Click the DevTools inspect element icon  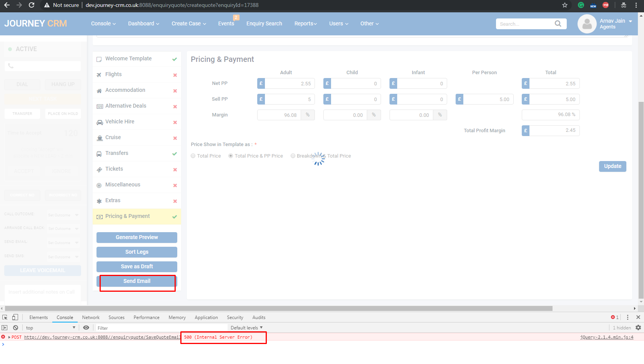(x=5, y=317)
